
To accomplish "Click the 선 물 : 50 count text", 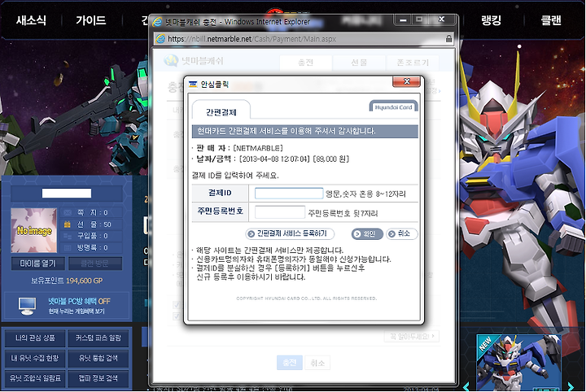I will point(94,224).
